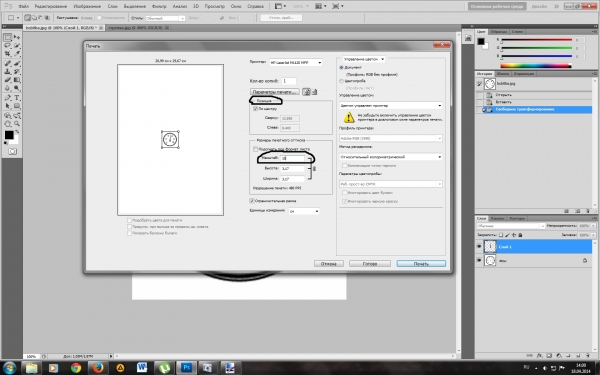This screenshot has width=600, height=375.
Task: Enable Подогнать под формат листа checkbox
Action: click(x=255, y=149)
